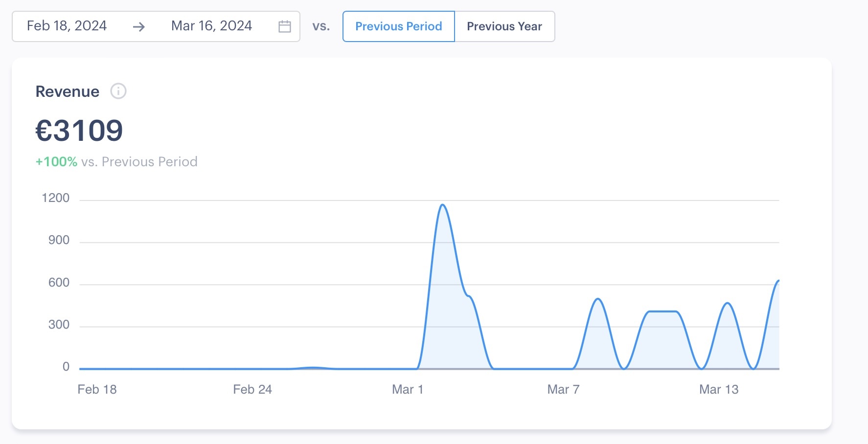Image resolution: width=868 pixels, height=444 pixels.
Task: Click the Mar 1 x-axis label
Action: point(408,389)
